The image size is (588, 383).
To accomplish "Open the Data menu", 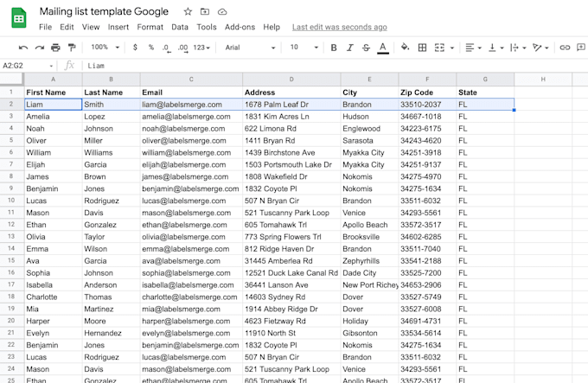I will (180, 27).
